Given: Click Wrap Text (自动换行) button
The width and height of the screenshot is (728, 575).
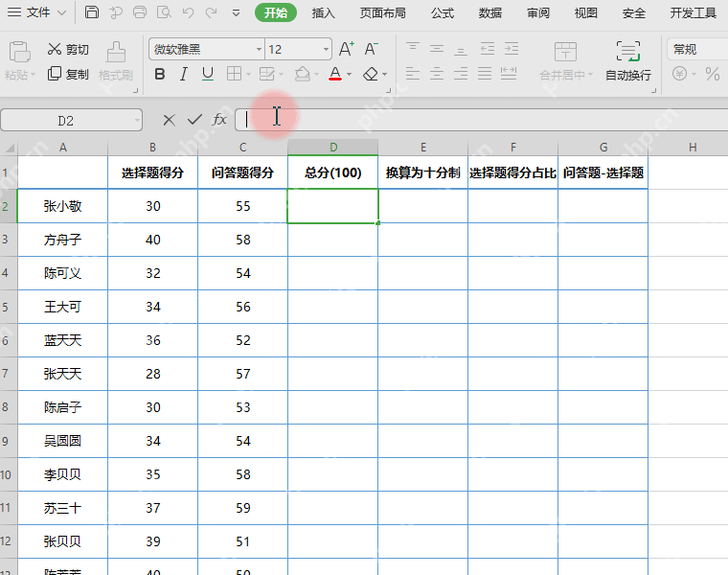Looking at the screenshot, I should click(x=628, y=60).
